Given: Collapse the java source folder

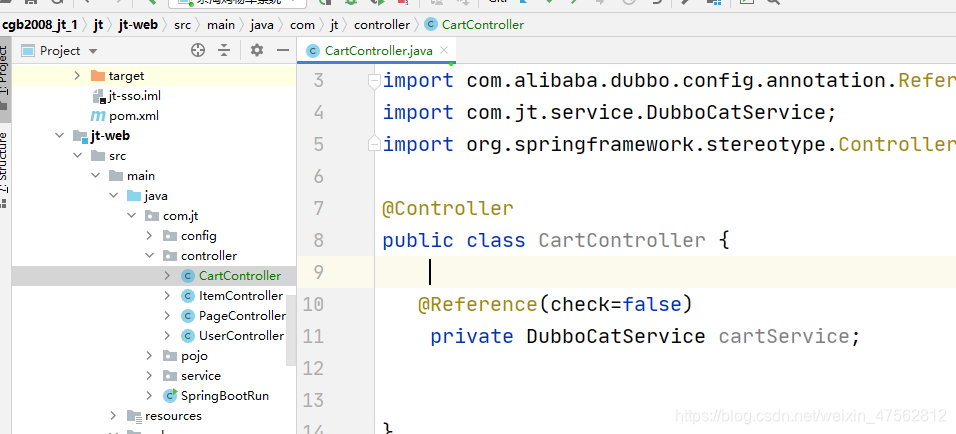Looking at the screenshot, I should pos(113,196).
